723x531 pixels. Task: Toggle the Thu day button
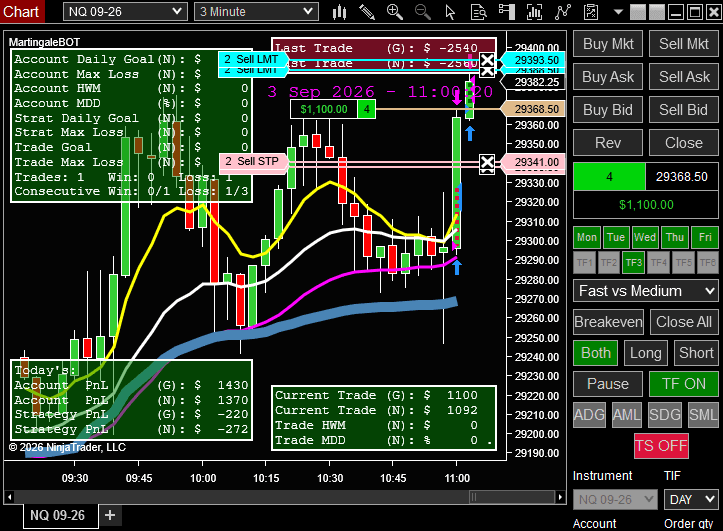pyautogui.click(x=675, y=237)
